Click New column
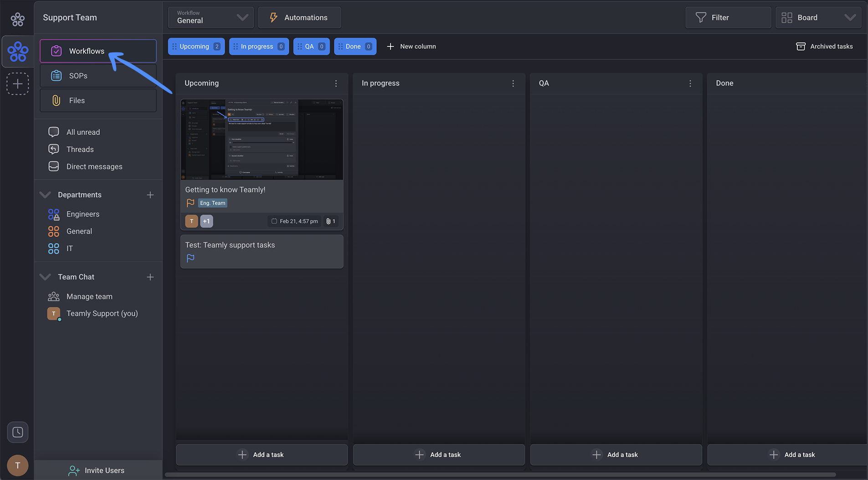 pyautogui.click(x=411, y=46)
